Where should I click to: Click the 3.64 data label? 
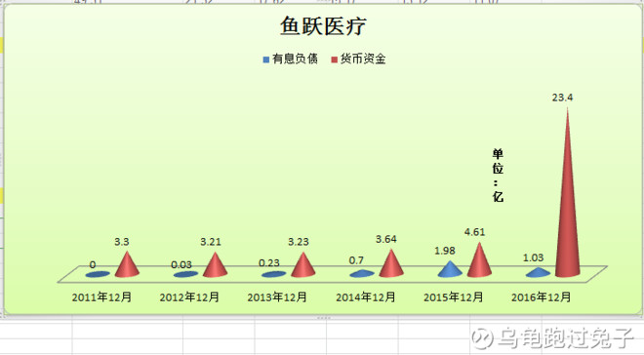pos(385,239)
